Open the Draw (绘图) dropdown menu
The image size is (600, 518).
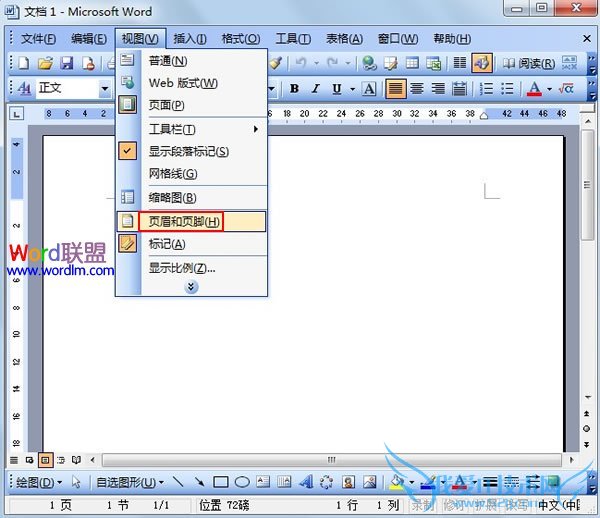(39, 482)
